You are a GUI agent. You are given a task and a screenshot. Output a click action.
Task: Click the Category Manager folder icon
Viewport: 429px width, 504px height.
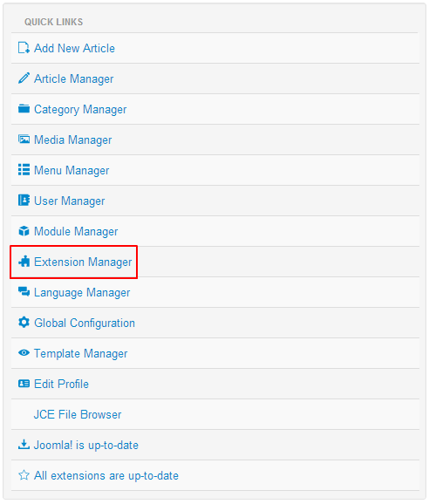click(24, 109)
